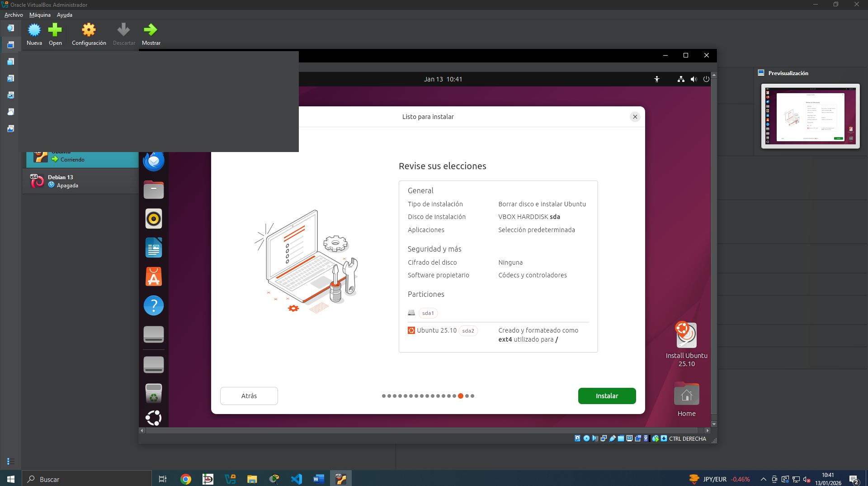Click the mouse integration status icon
Screen dimensions: 868x486
point(655,438)
